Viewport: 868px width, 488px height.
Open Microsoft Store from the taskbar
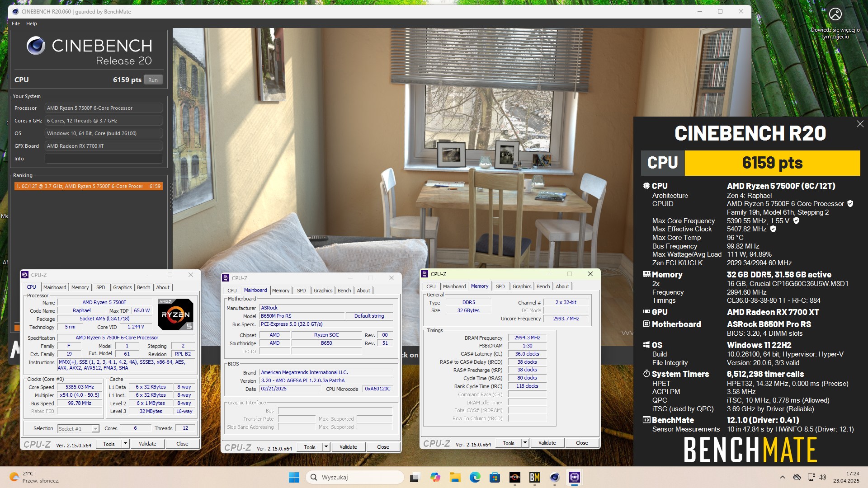click(495, 477)
